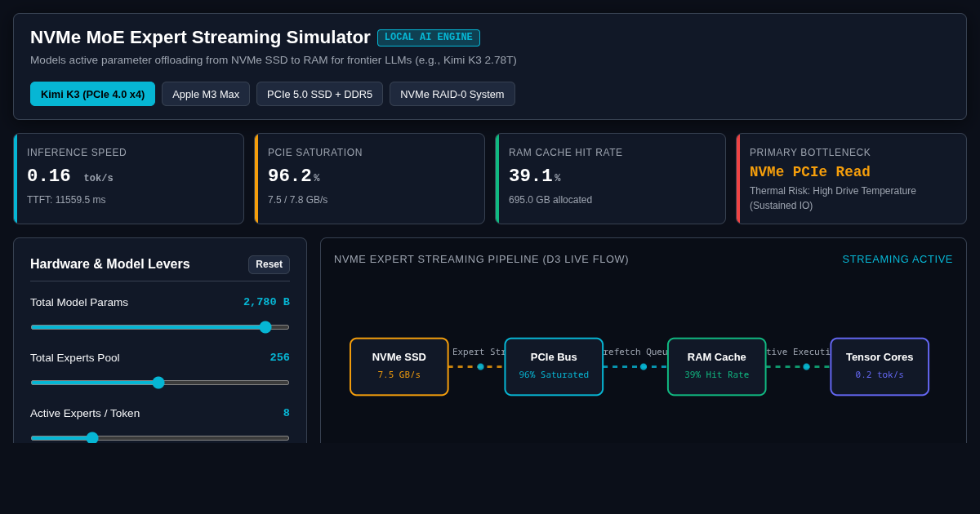The width and height of the screenshot is (980, 514).
Task: Adjust the Total Model Params slider
Action: pos(160,327)
